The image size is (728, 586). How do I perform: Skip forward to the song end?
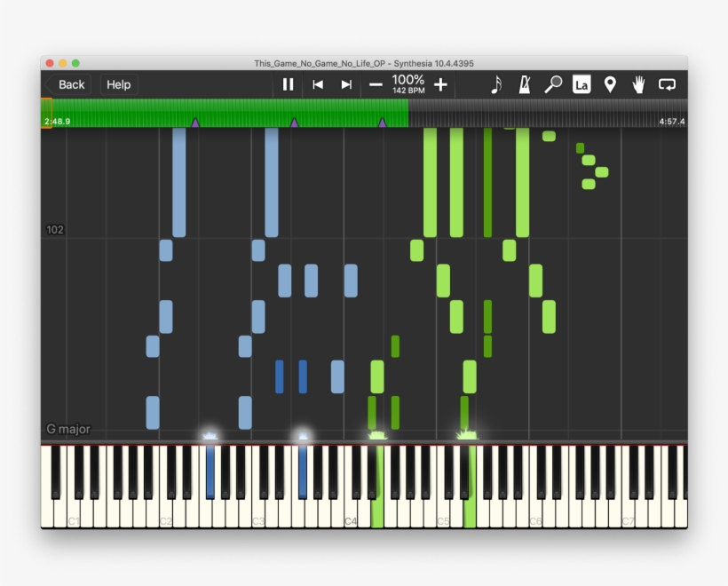(344, 85)
